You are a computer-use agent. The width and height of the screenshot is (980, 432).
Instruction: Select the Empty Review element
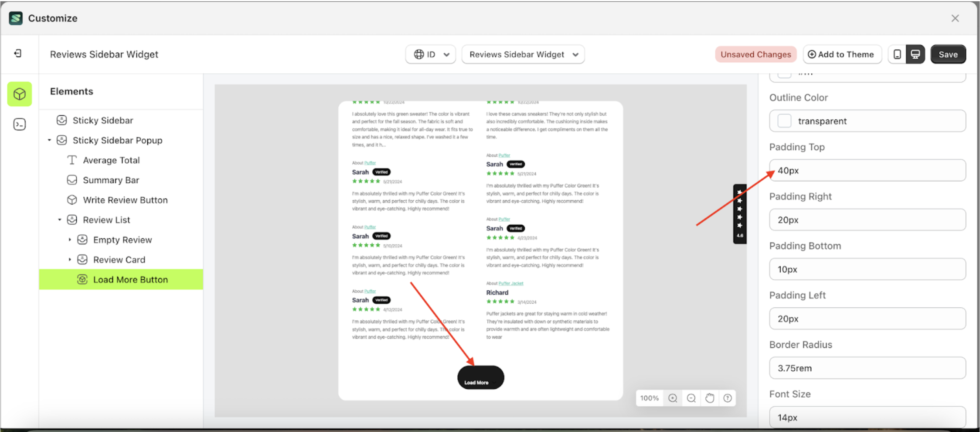tap(122, 240)
